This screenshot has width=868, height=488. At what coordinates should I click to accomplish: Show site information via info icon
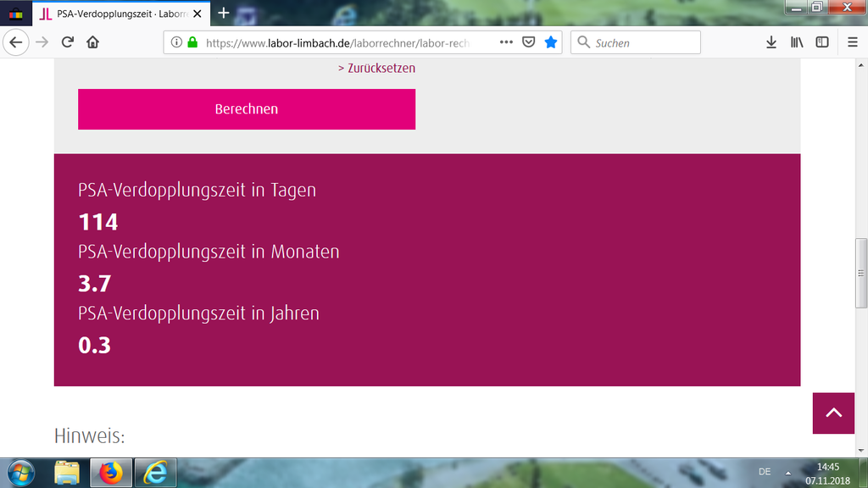coord(176,42)
